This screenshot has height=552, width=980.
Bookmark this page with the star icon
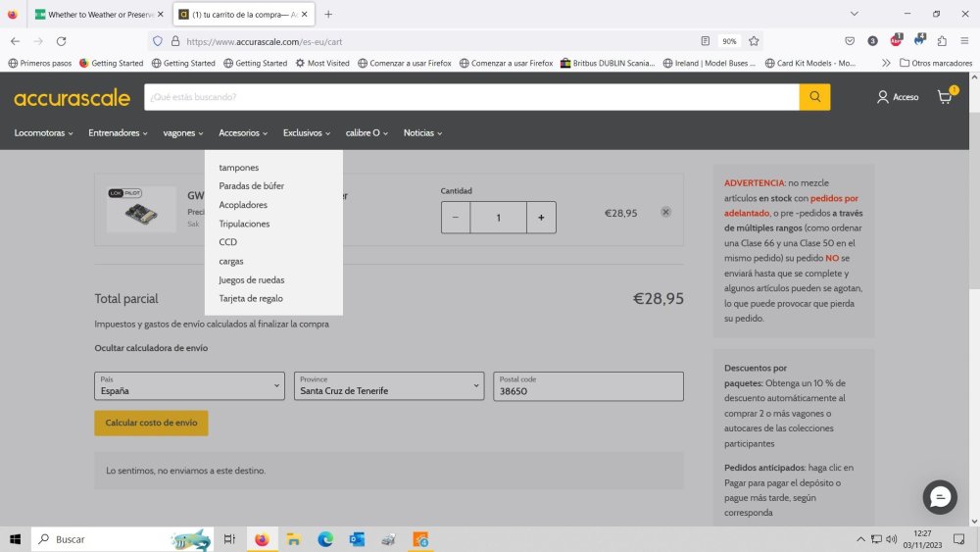tap(754, 41)
